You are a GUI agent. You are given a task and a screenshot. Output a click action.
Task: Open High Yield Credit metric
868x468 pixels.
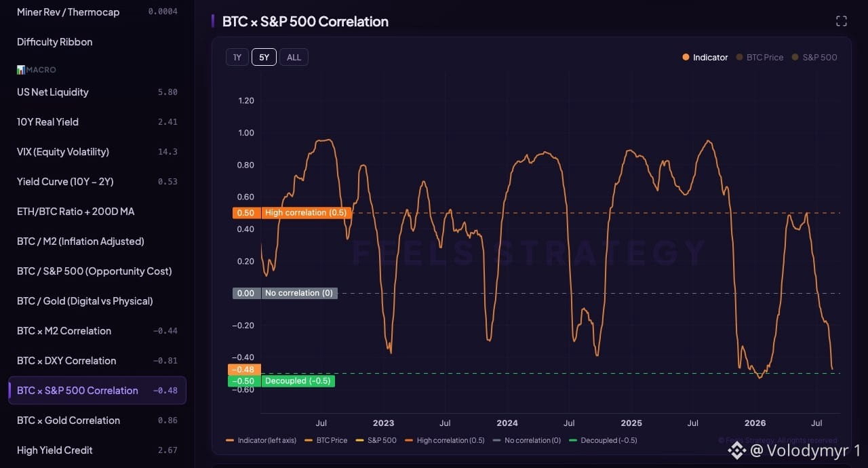click(x=97, y=450)
